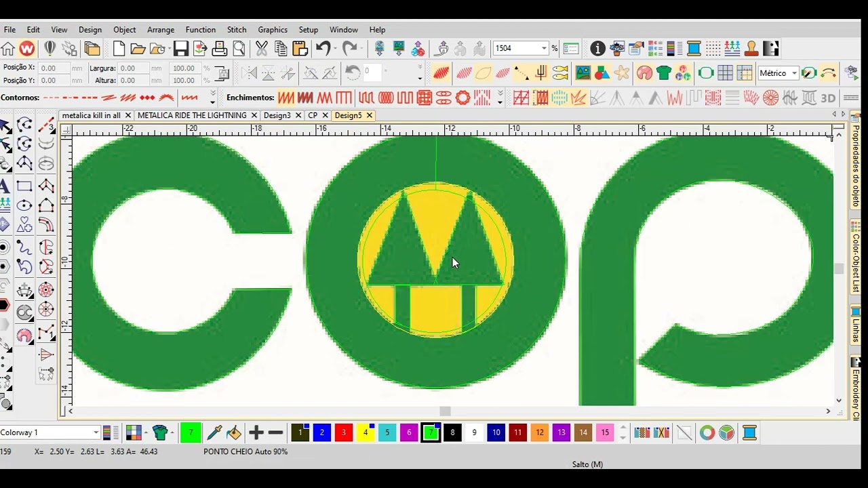868x488 pixels.
Task: Copy the selected object
Action: (x=281, y=48)
